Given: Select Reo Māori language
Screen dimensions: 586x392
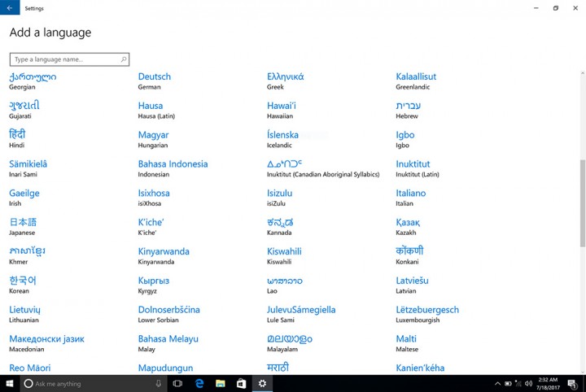Looking at the screenshot, I should click(x=30, y=368).
